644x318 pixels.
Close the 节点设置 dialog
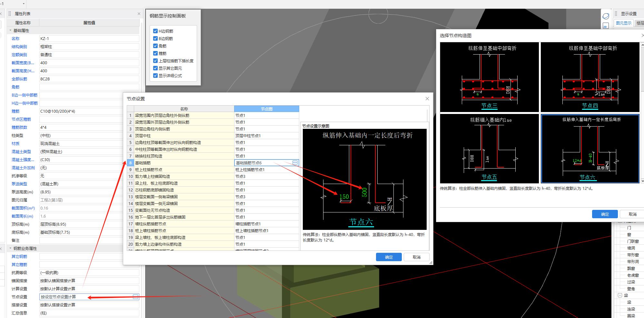coord(427,99)
